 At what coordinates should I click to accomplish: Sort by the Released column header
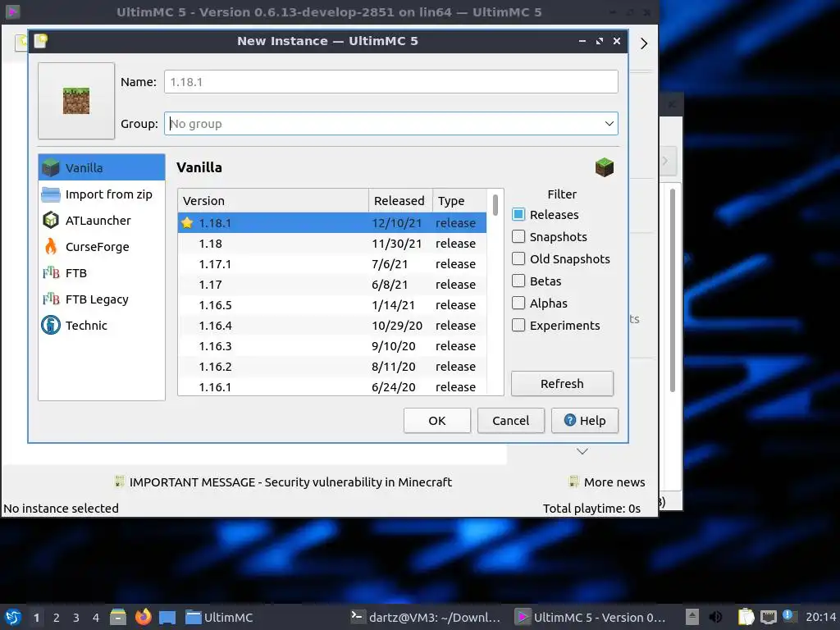(x=400, y=201)
